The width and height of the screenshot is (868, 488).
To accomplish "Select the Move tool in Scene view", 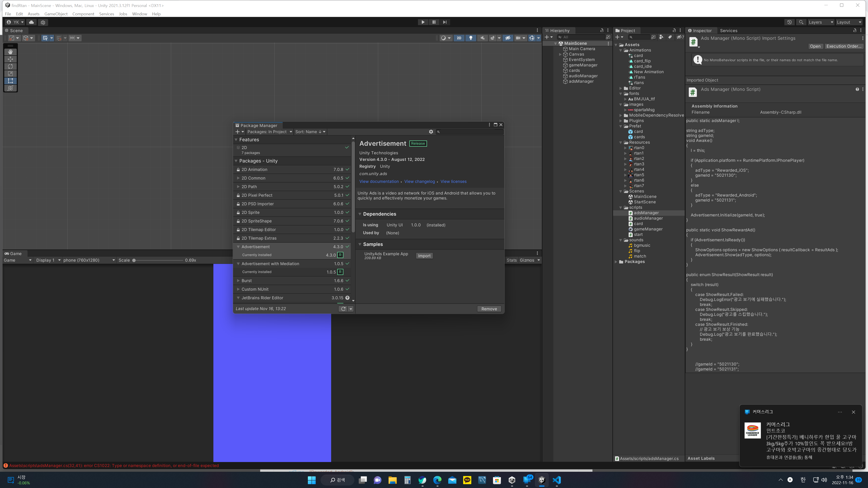I will coord(10,59).
